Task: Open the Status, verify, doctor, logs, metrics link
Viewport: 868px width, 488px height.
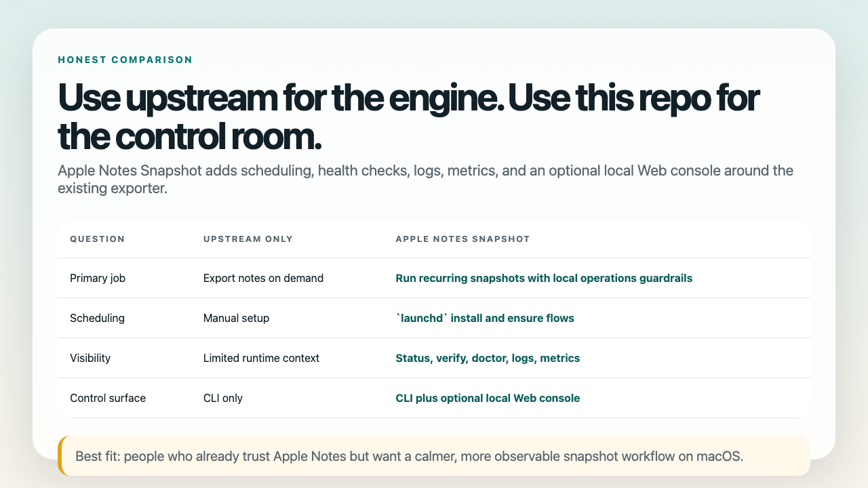Action: [x=488, y=358]
